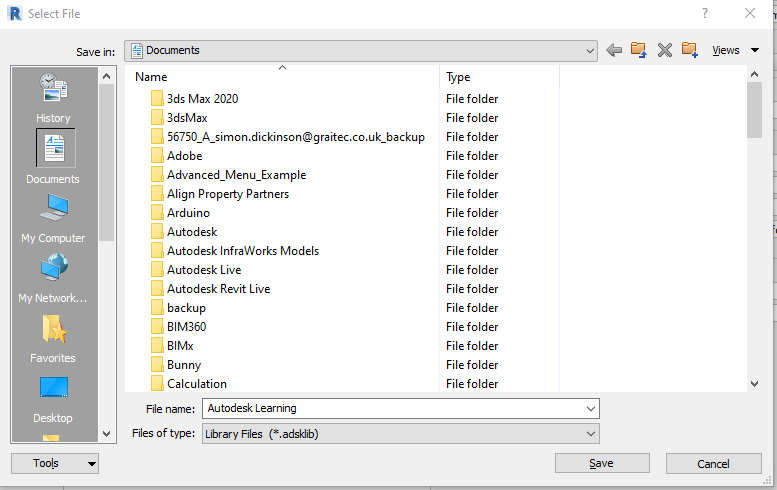This screenshot has width=777, height=490.
Task: Select the Autodesk Revit Live folder
Action: pos(219,289)
